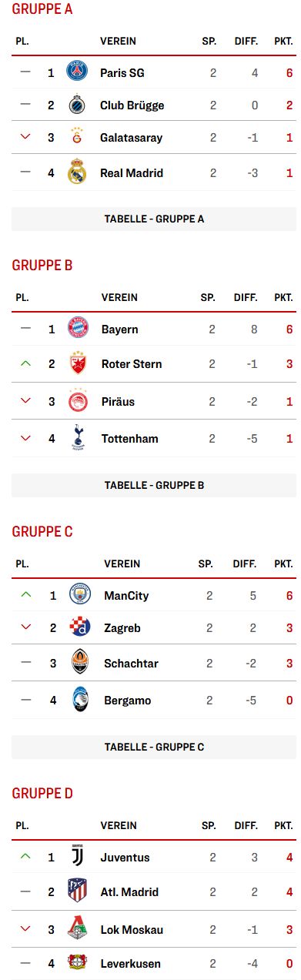Click the Bergamo team name
The width and height of the screenshot is (301, 980).
click(x=127, y=701)
